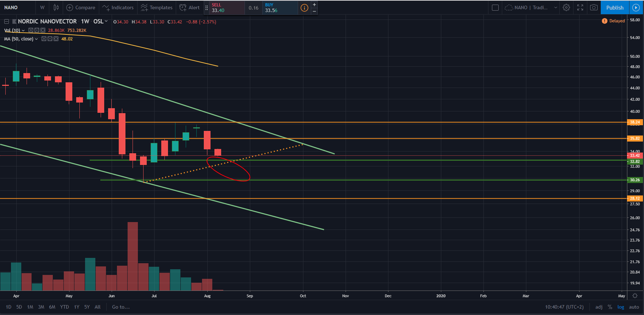Remove the Vol indicator with X
This screenshot has height=315, width=644.
tap(43, 30)
